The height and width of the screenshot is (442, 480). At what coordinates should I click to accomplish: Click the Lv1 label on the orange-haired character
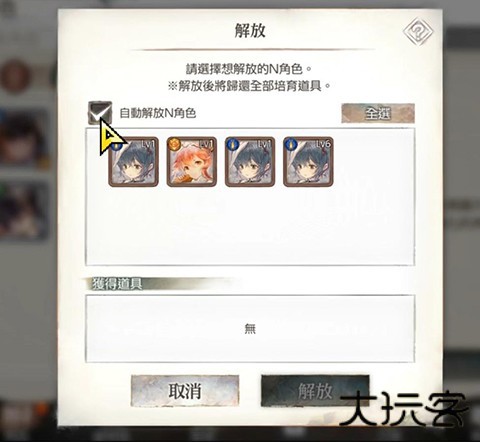[x=206, y=144]
